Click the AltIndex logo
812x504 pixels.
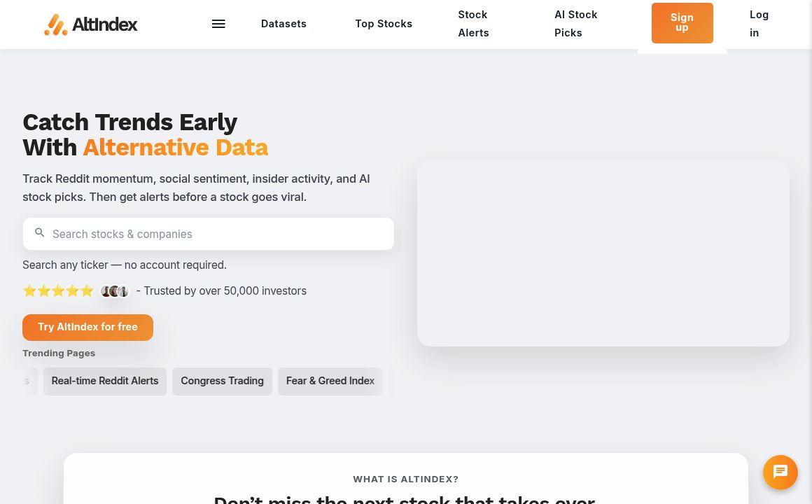[91, 24]
